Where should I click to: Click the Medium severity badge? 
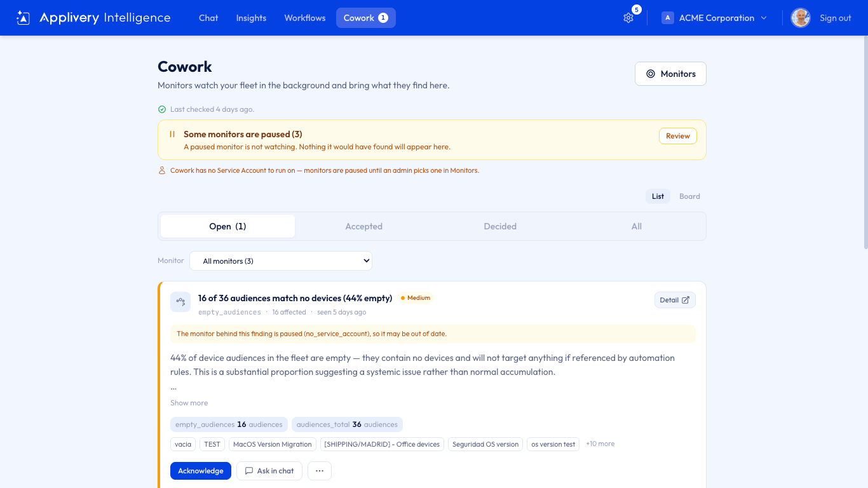tap(416, 298)
